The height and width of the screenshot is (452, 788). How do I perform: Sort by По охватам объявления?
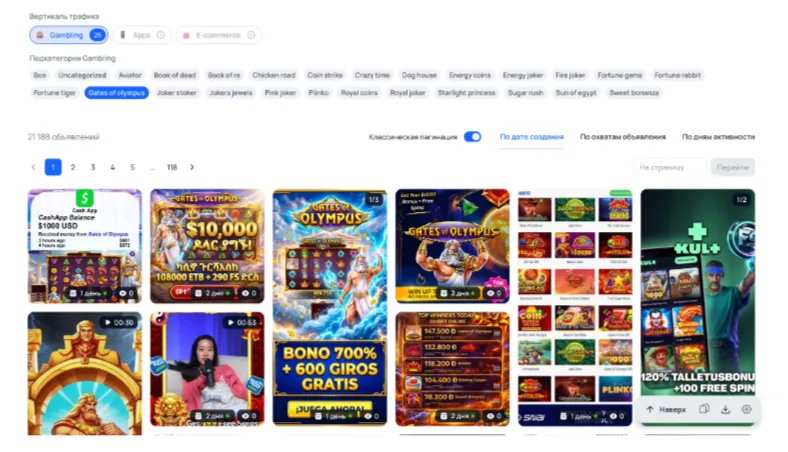coord(623,137)
